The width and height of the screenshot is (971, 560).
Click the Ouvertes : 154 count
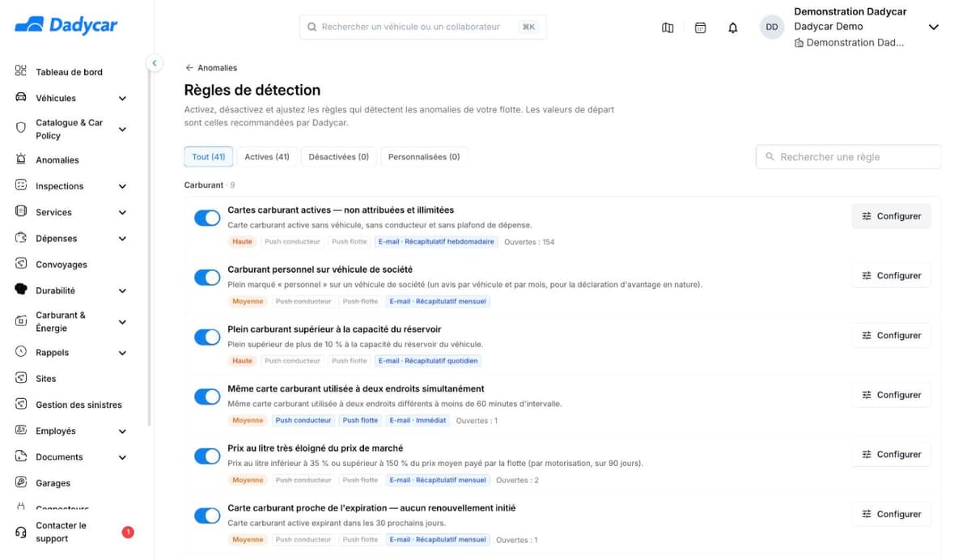pyautogui.click(x=529, y=242)
